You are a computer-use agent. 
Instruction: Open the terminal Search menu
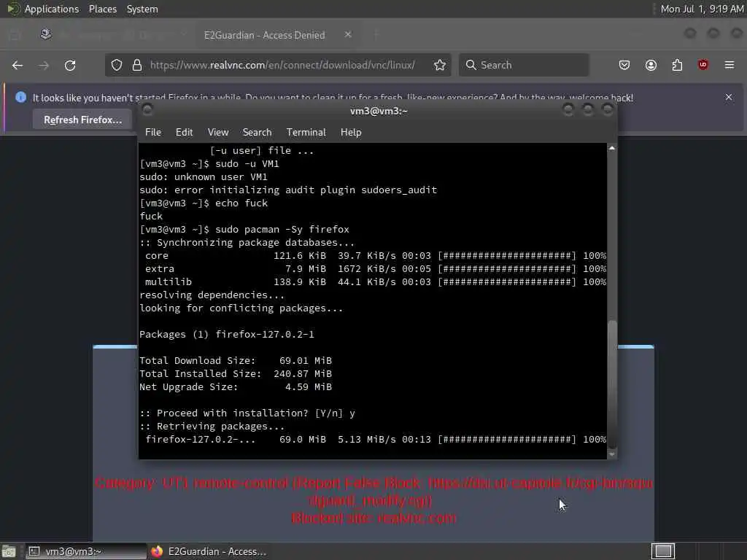tap(257, 133)
